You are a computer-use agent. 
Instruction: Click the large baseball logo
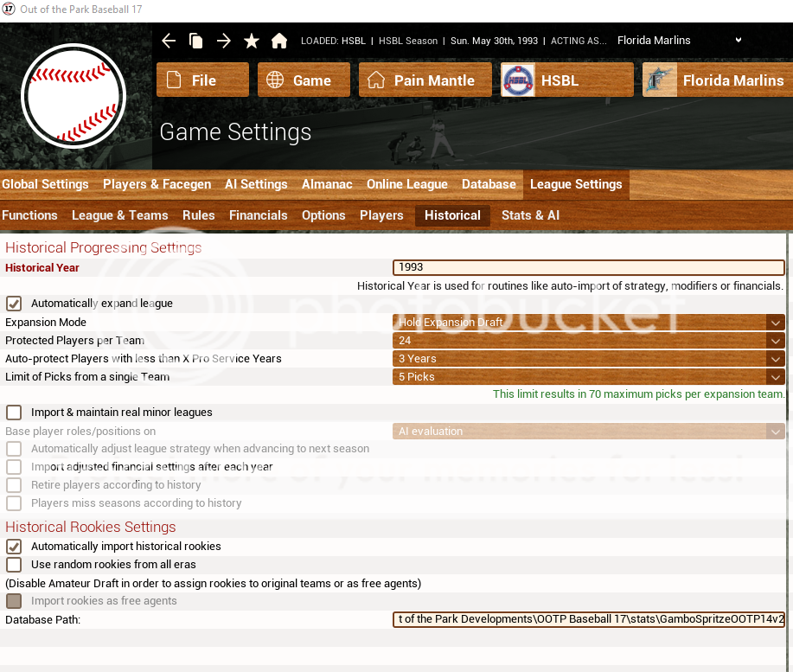click(74, 95)
